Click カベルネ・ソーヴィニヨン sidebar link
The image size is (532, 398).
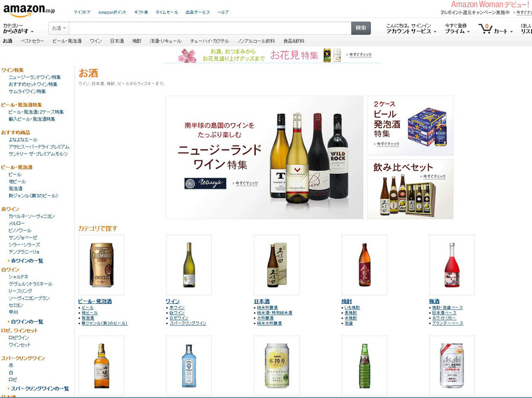point(32,216)
